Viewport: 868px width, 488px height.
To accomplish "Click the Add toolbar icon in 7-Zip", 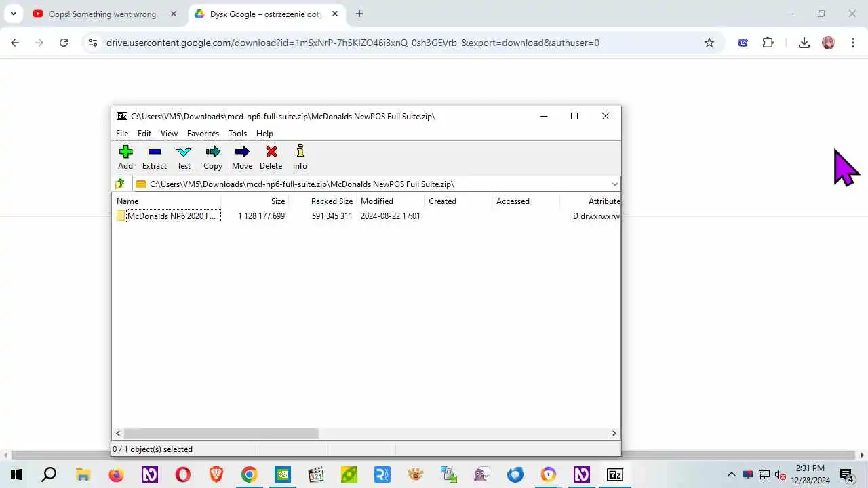I will (125, 157).
